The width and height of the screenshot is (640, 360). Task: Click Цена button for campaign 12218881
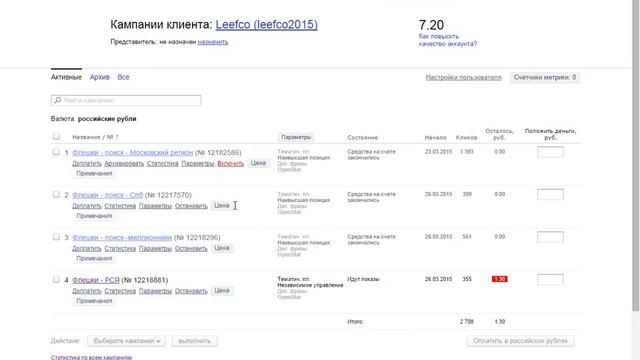pyautogui.click(x=222, y=290)
